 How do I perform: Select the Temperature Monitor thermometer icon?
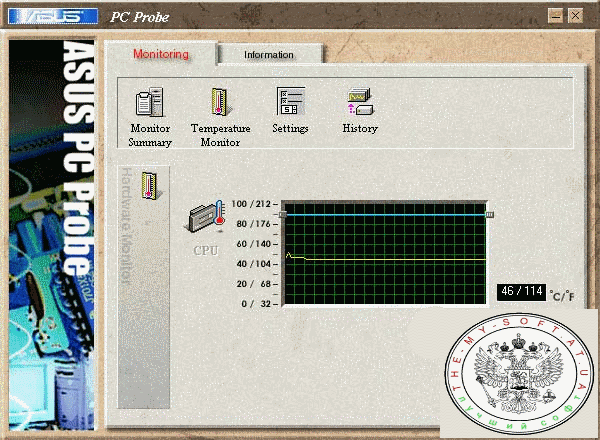pos(220,102)
